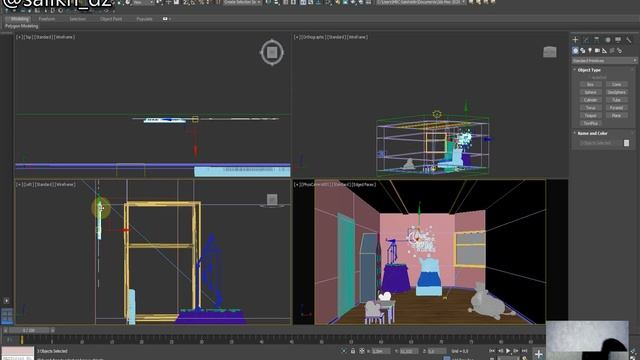This screenshot has width=640, height=360.
Task: Select the Lights create category
Action: coord(590,51)
